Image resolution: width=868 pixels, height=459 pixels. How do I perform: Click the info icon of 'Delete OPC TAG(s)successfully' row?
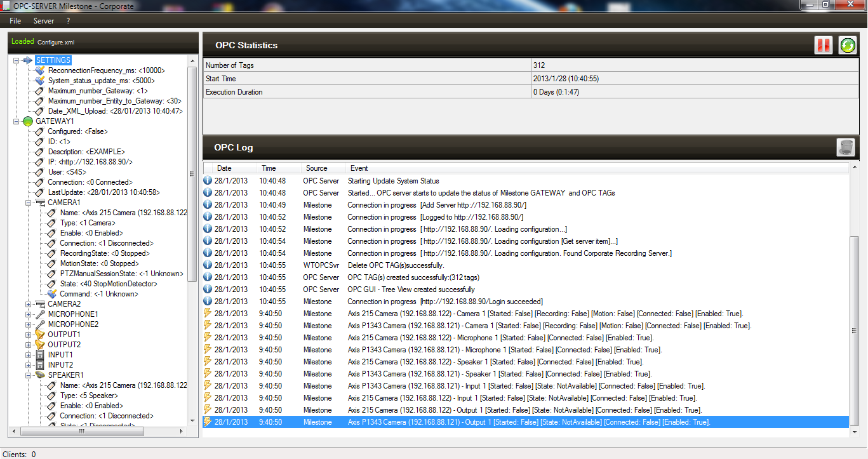tap(208, 265)
